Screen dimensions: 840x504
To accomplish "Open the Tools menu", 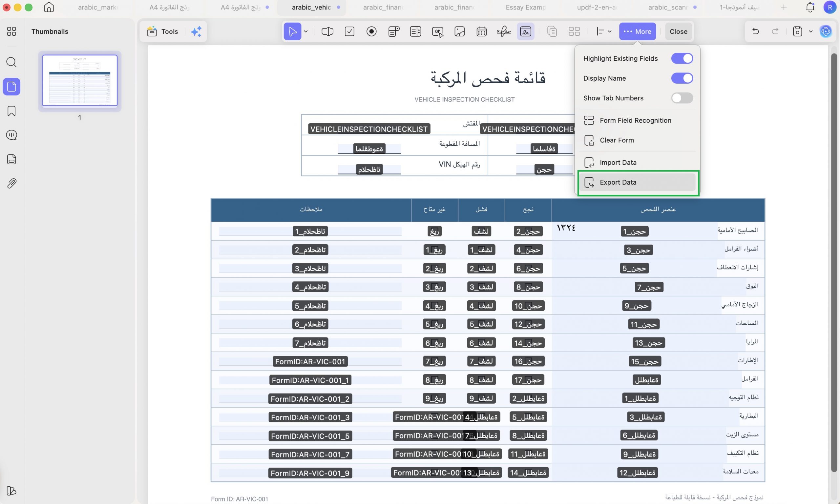I will (x=162, y=31).
